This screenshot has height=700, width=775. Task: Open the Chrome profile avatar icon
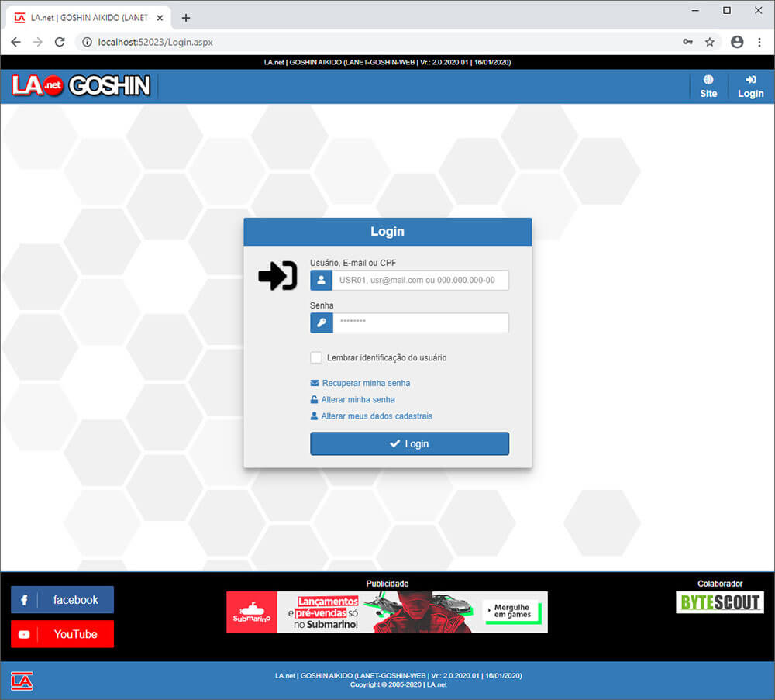pos(736,42)
